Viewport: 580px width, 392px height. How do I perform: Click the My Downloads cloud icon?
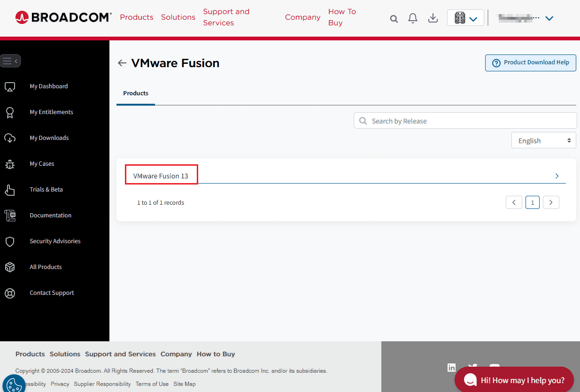(x=10, y=138)
